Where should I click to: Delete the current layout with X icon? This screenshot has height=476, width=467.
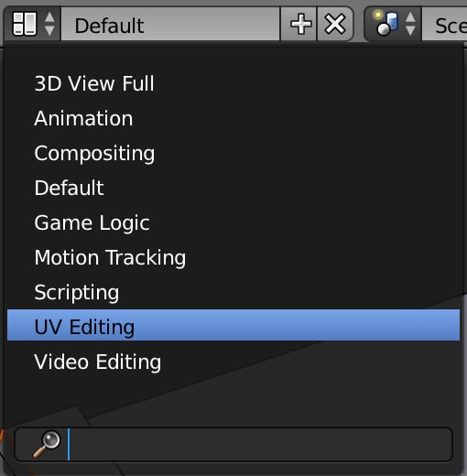pos(335,24)
